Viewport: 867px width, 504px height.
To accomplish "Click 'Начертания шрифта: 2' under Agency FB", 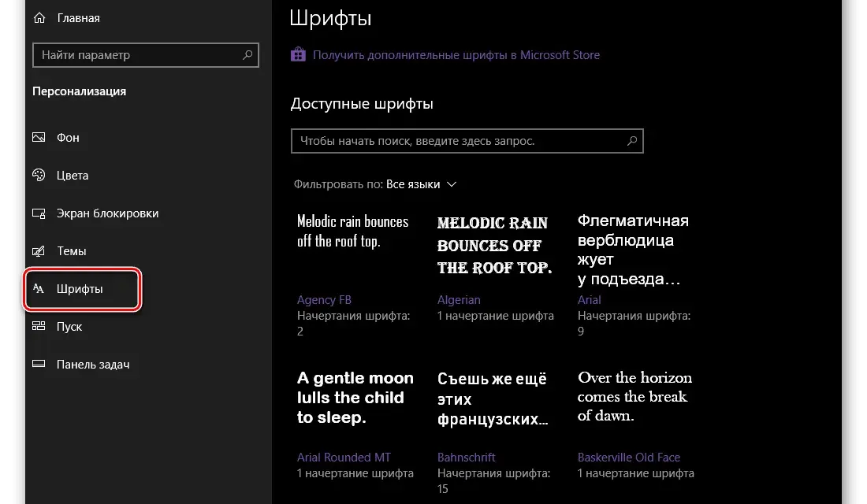I will click(353, 324).
